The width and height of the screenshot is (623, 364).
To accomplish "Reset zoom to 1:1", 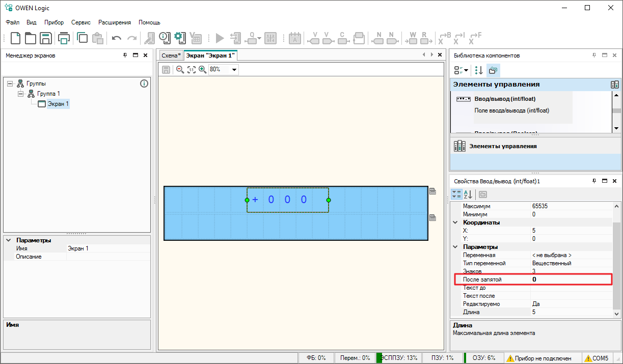I will click(191, 70).
